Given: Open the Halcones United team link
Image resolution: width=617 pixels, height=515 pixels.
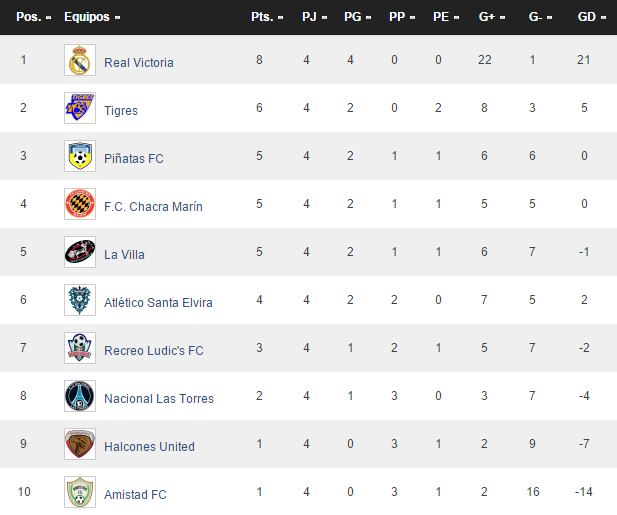Looking at the screenshot, I should point(149,446).
